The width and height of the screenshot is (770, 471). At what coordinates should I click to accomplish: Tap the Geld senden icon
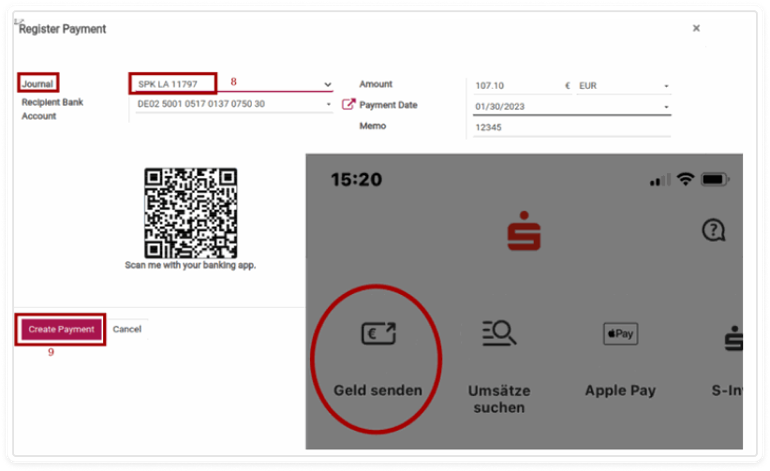[378, 333]
